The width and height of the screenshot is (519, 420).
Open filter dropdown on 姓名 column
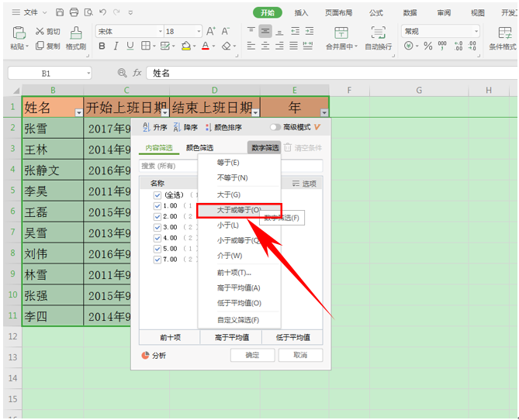79,113
